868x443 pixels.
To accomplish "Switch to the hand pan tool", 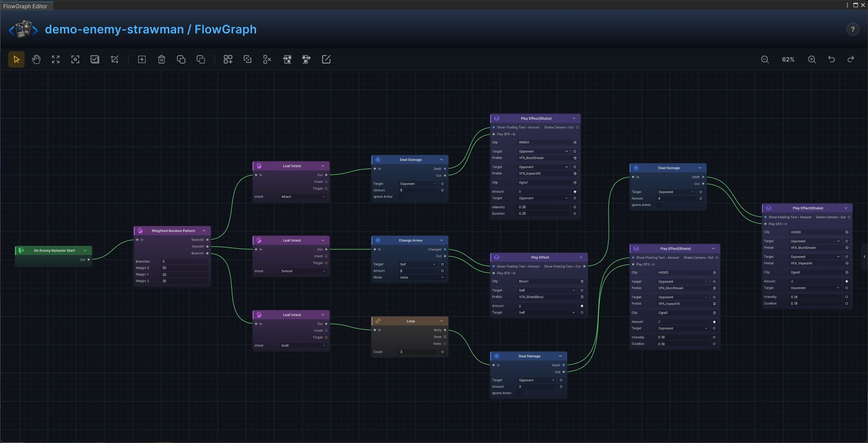I will 36,59.
